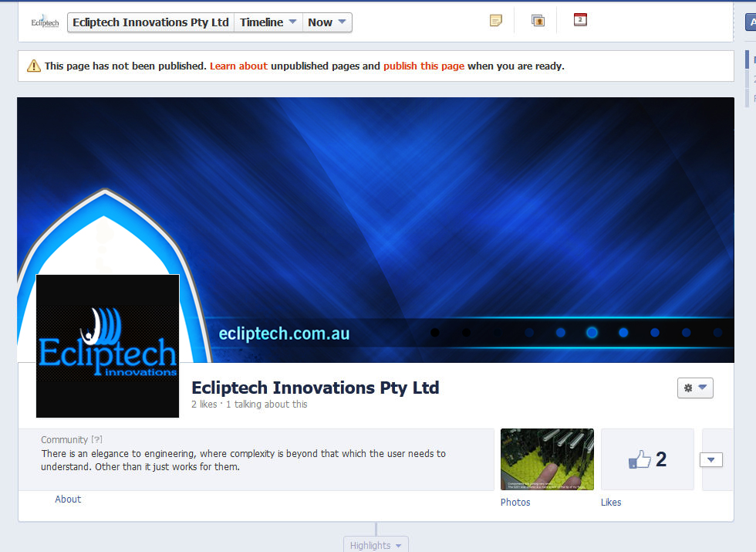Click the small Ecliptech logo in top bar
The height and width of the screenshot is (552, 756).
45,22
